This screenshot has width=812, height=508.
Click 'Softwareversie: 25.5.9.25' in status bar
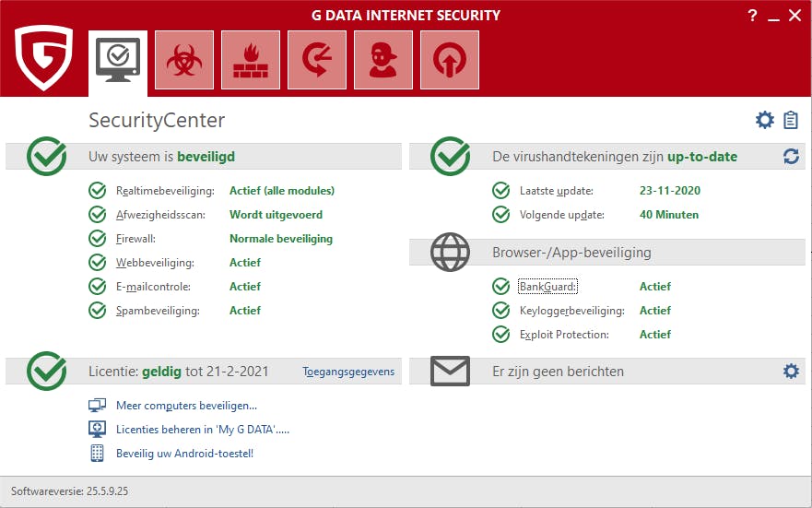tap(69, 491)
